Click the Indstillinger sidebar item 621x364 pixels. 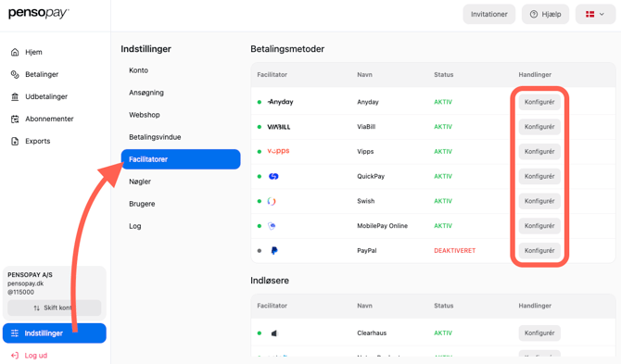(55, 333)
